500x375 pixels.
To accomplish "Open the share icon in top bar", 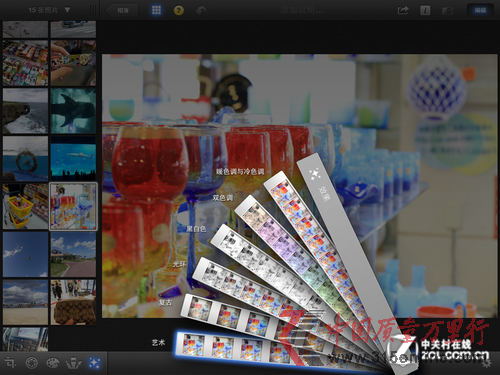I will click(x=403, y=10).
